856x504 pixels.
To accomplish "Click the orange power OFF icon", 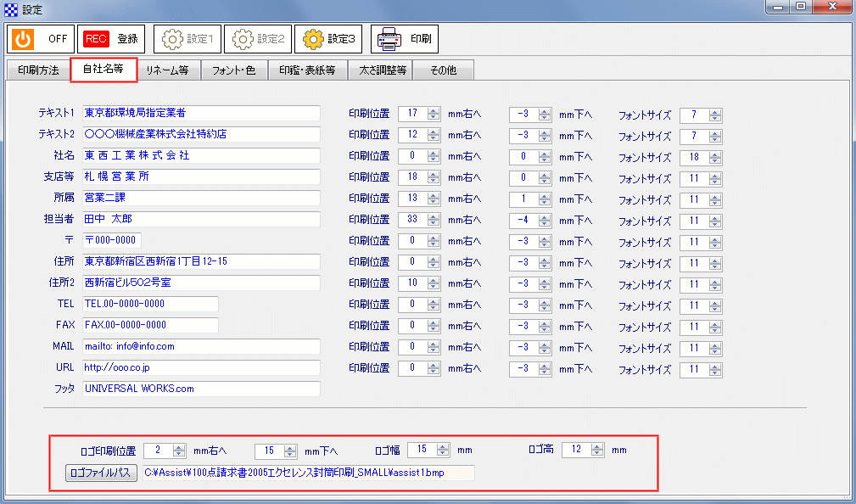I will (25, 38).
